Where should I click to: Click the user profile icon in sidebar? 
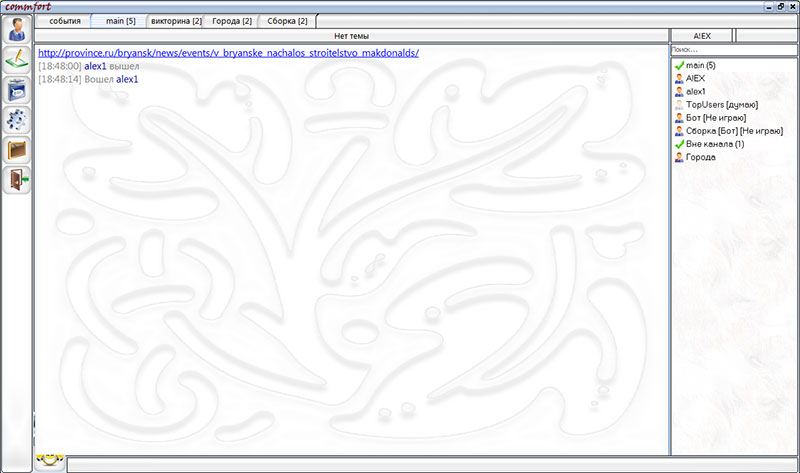pos(17,29)
